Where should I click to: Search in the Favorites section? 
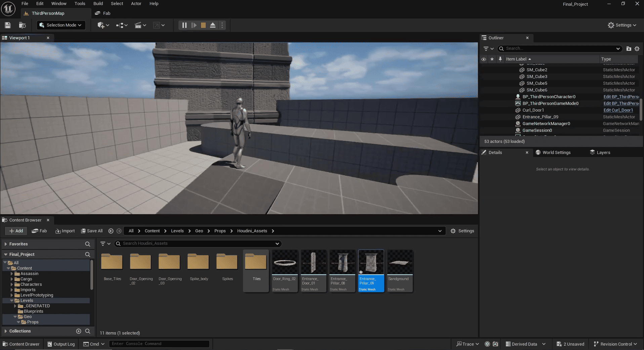[x=88, y=244]
